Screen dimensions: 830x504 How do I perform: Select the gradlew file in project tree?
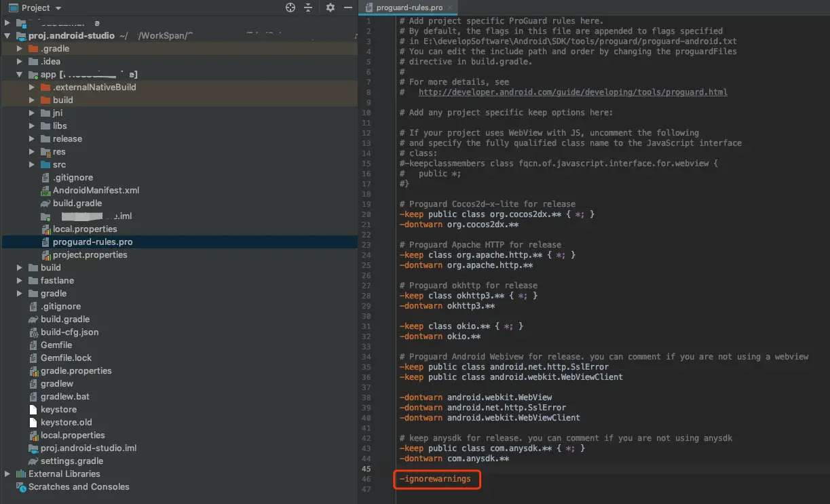pos(57,384)
